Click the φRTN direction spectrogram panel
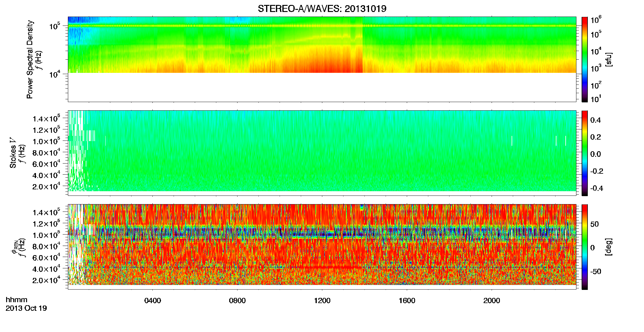This screenshot has width=644, height=332. click(x=322, y=247)
